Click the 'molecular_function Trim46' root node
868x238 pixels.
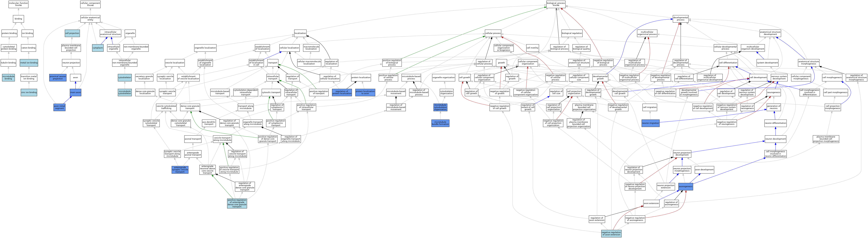click(18, 4)
